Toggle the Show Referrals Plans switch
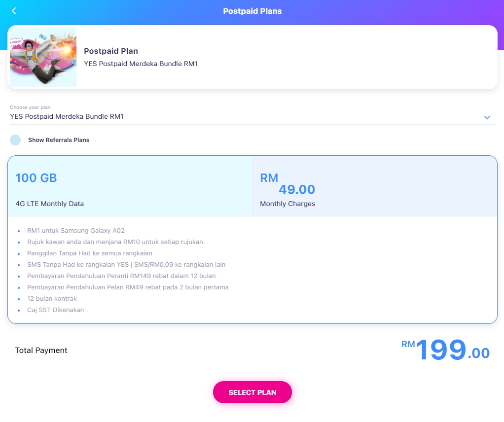 point(15,140)
